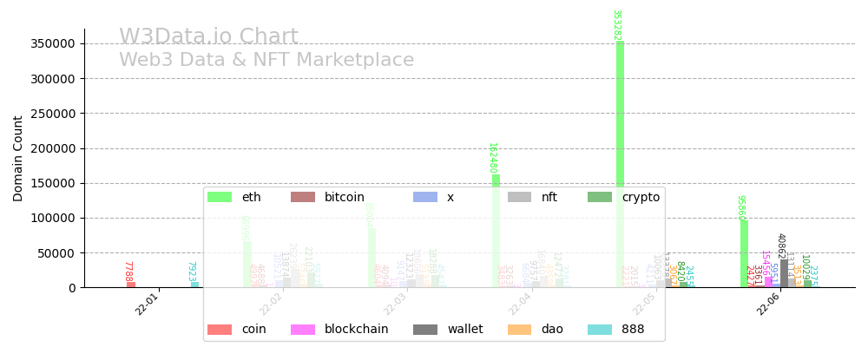Click the wallet legend color swatch
868x347 pixels.
click(425, 330)
